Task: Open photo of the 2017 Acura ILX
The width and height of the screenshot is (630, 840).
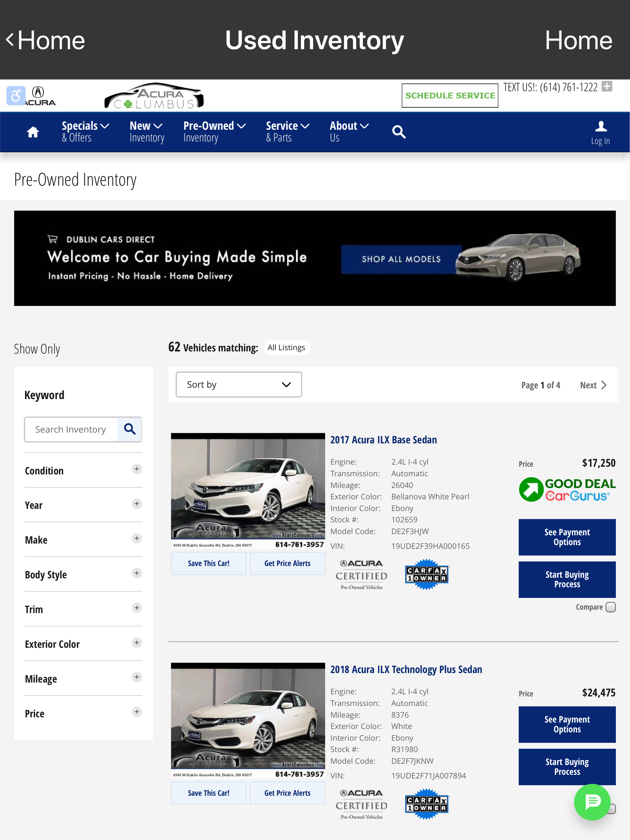Action: (x=248, y=491)
